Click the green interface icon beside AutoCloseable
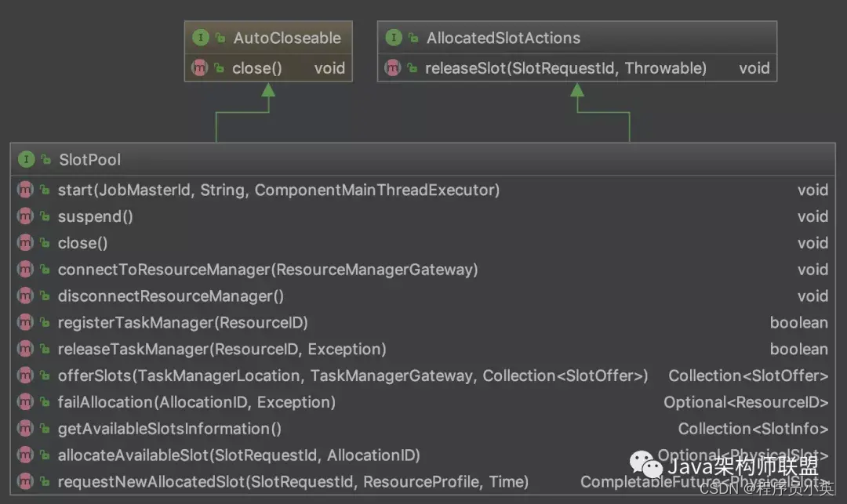Image resolution: width=847 pixels, height=504 pixels. click(201, 38)
